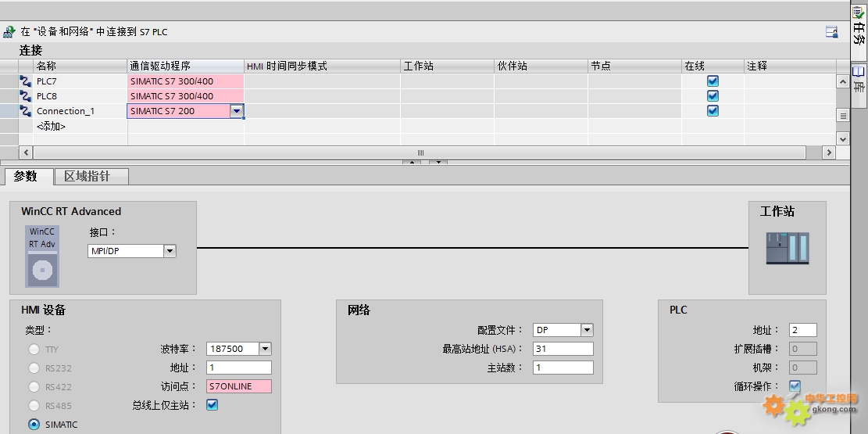The width and height of the screenshot is (868, 434).
Task: Select the PLC7 name cell
Action: 80,81
